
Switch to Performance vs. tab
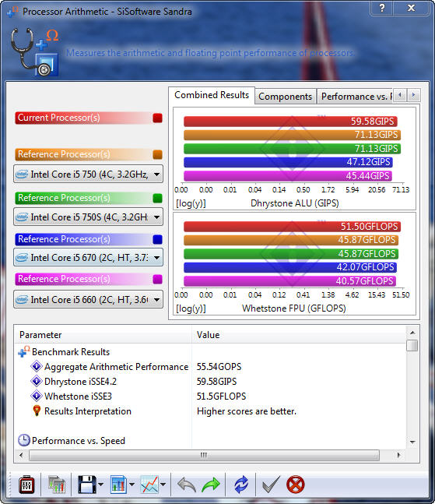[355, 97]
